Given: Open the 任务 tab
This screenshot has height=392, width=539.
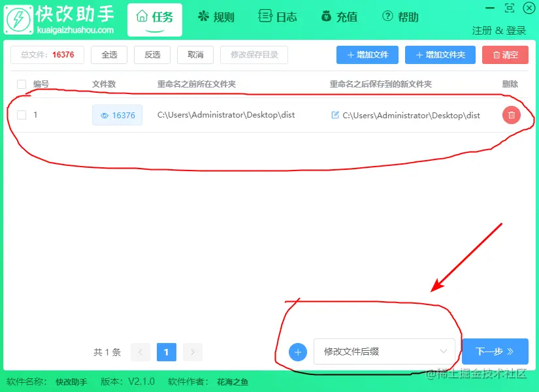Looking at the screenshot, I should tap(155, 20).
